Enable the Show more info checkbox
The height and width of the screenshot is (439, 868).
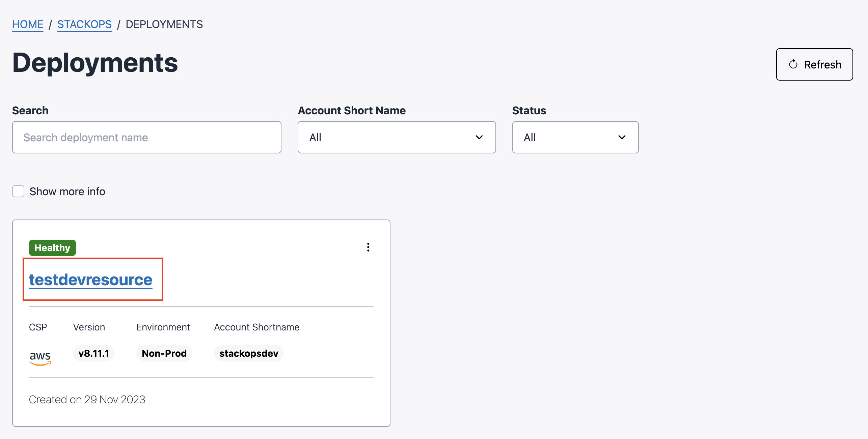coord(18,191)
